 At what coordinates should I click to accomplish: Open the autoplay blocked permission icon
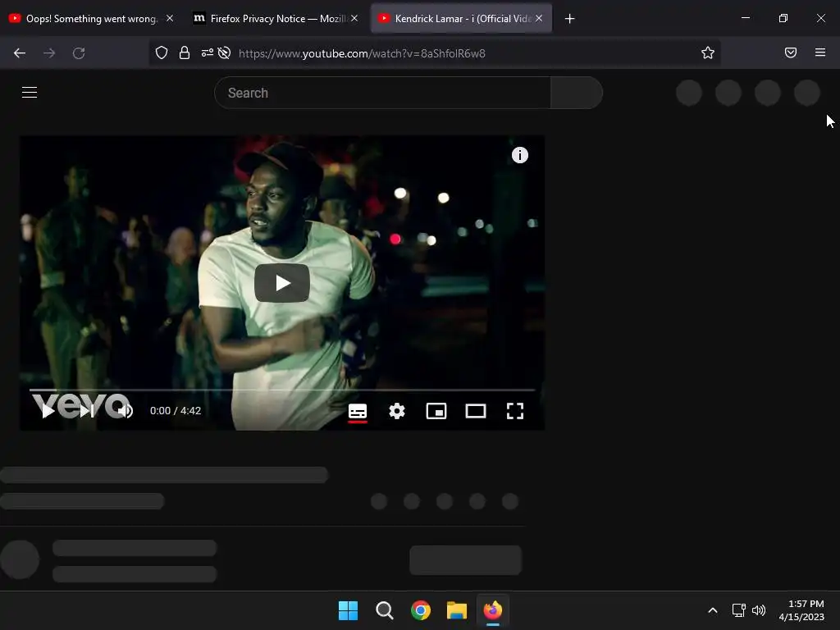(x=225, y=53)
